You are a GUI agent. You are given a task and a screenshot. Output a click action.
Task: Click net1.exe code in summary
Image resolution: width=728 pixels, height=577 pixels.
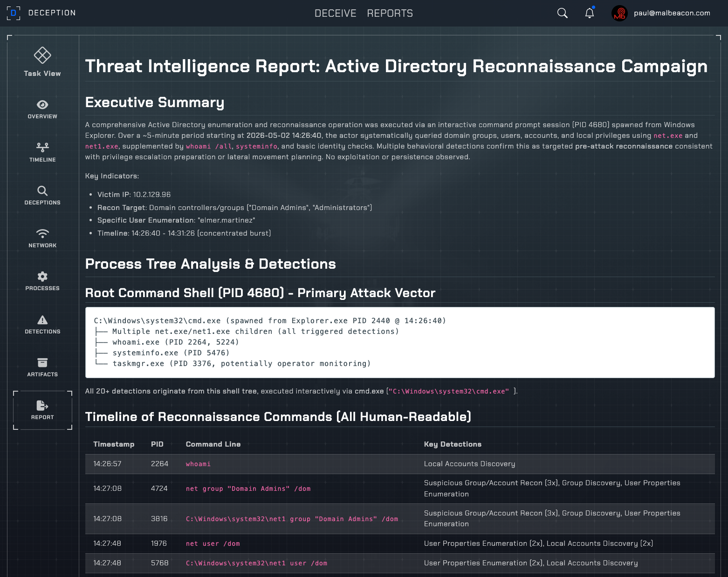[102, 146]
